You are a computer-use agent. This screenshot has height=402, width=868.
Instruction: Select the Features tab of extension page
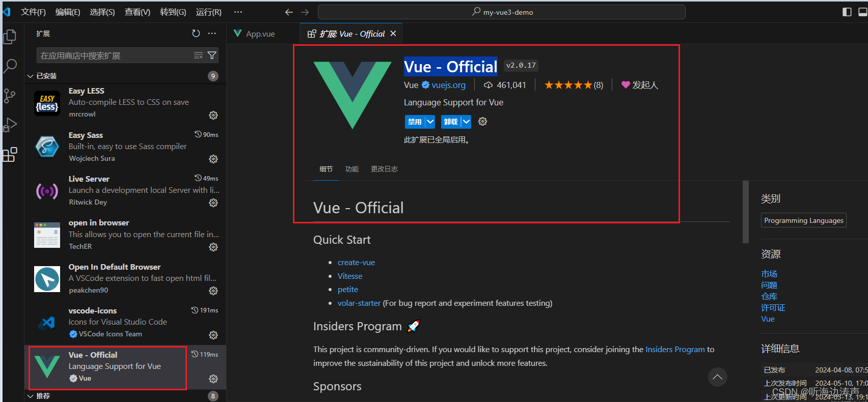tap(352, 169)
